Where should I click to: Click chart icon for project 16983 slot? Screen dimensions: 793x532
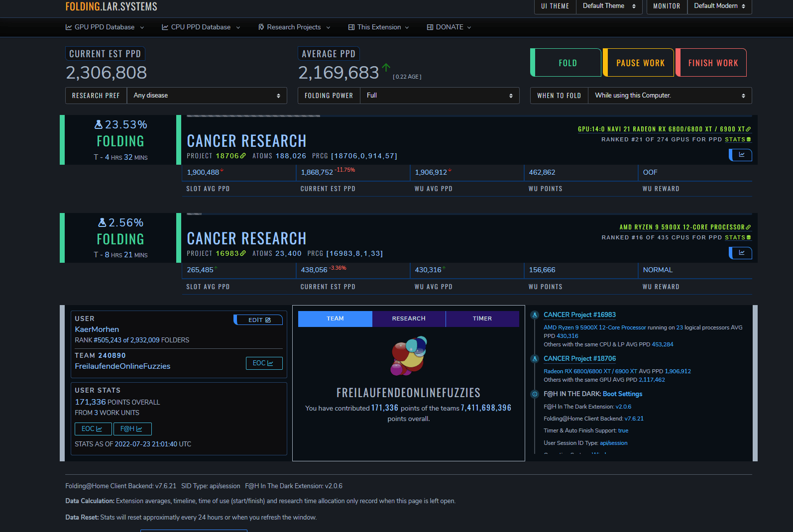coord(741,253)
